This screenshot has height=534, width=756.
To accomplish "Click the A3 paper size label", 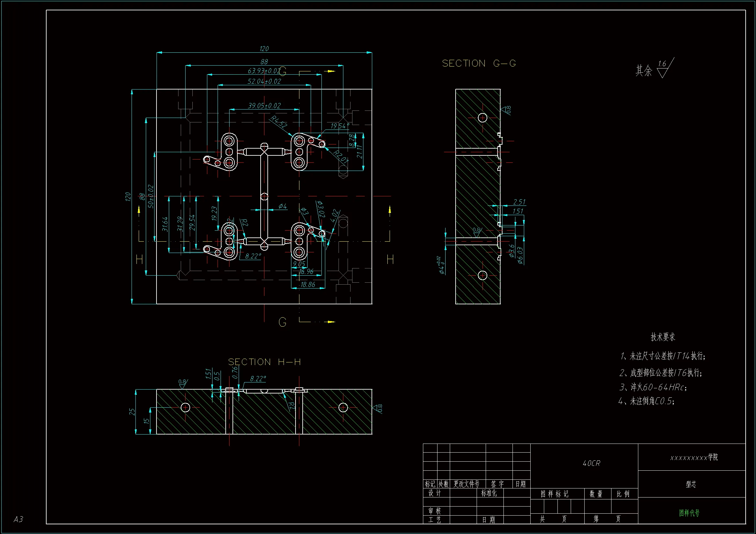I will pos(18,519).
